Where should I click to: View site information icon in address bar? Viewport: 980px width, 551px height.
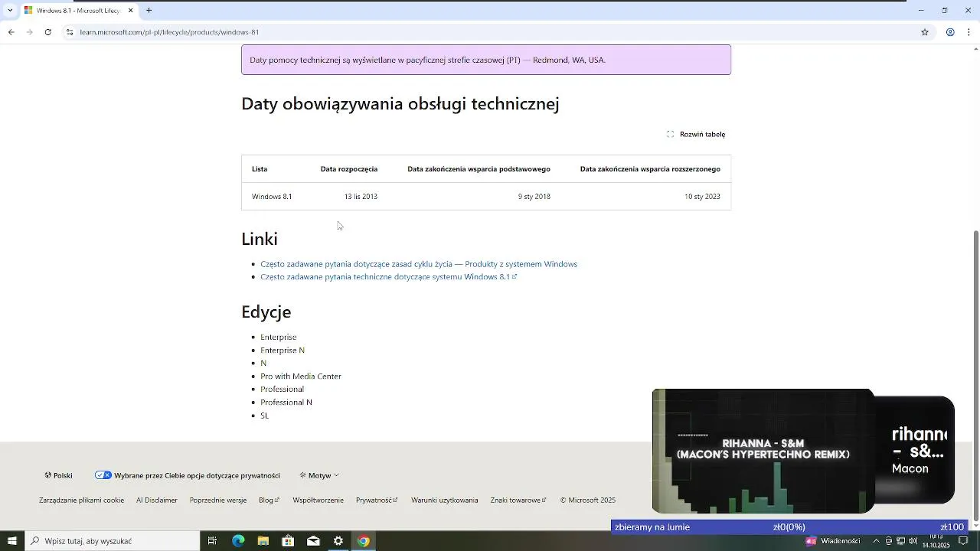[69, 32]
